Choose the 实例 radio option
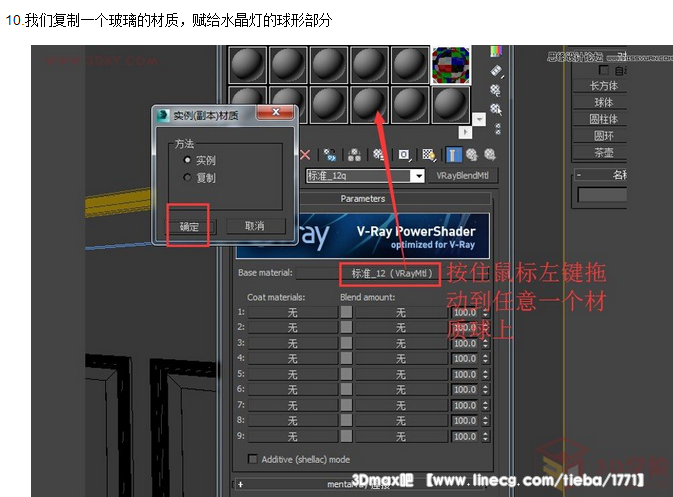The width and height of the screenshot is (673, 497). (x=187, y=160)
